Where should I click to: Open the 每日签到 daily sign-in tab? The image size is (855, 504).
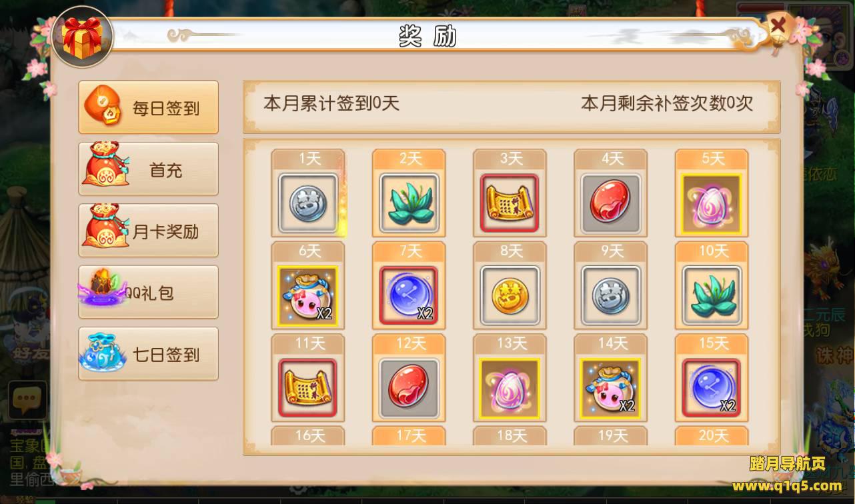pyautogui.click(x=149, y=107)
